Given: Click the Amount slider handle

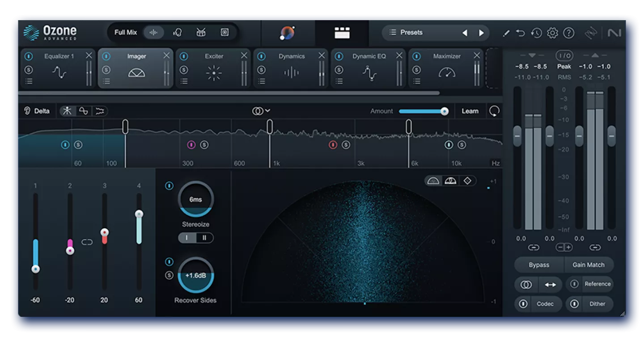Looking at the screenshot, I should pyautogui.click(x=444, y=111).
